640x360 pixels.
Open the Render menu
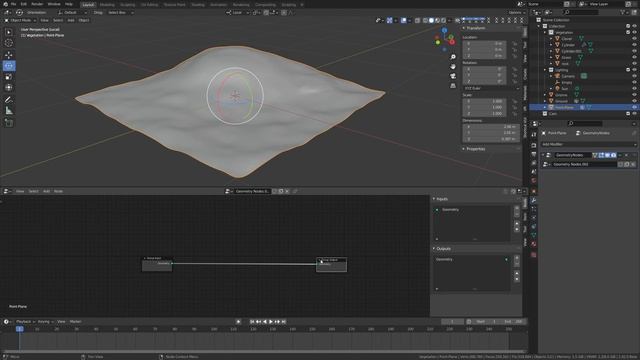pos(37,4)
